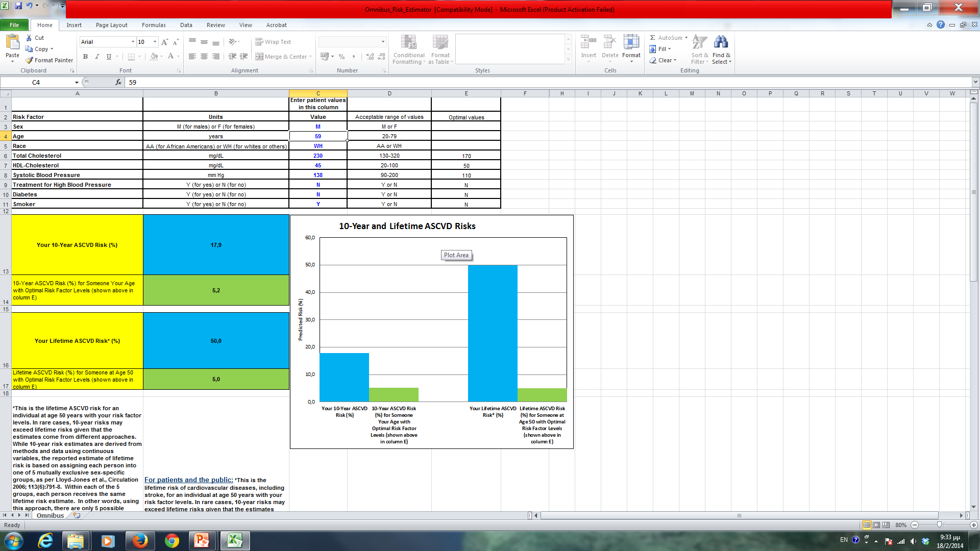The width and height of the screenshot is (980, 551).
Task: Click the Insert Function fx icon
Action: (118, 82)
